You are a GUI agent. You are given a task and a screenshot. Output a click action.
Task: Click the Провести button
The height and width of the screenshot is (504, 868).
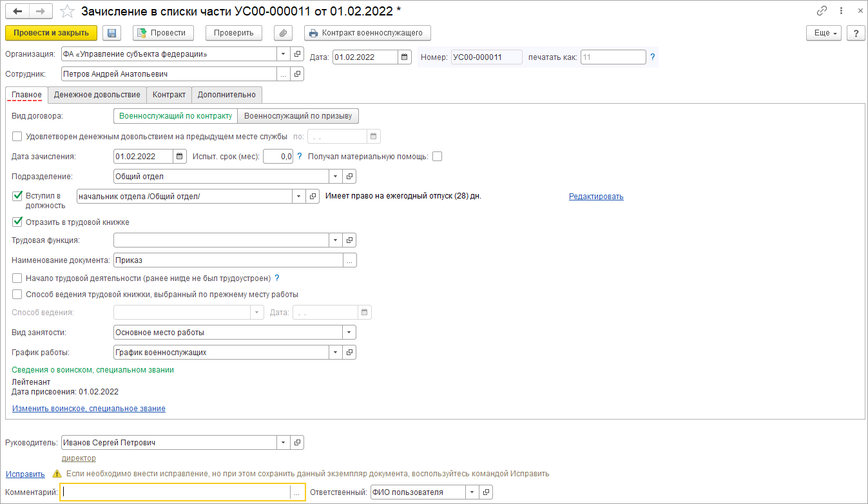click(162, 33)
